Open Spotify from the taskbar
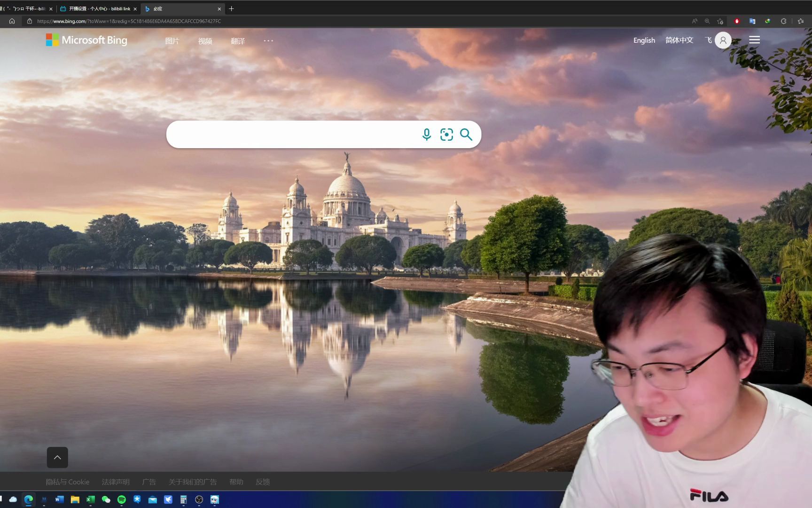The width and height of the screenshot is (812, 508). pos(121,500)
